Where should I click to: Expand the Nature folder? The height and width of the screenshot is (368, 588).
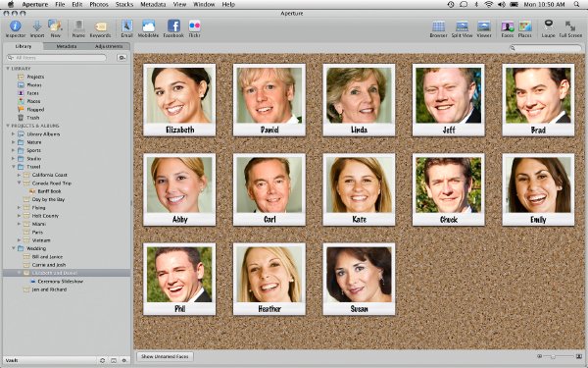point(13,142)
